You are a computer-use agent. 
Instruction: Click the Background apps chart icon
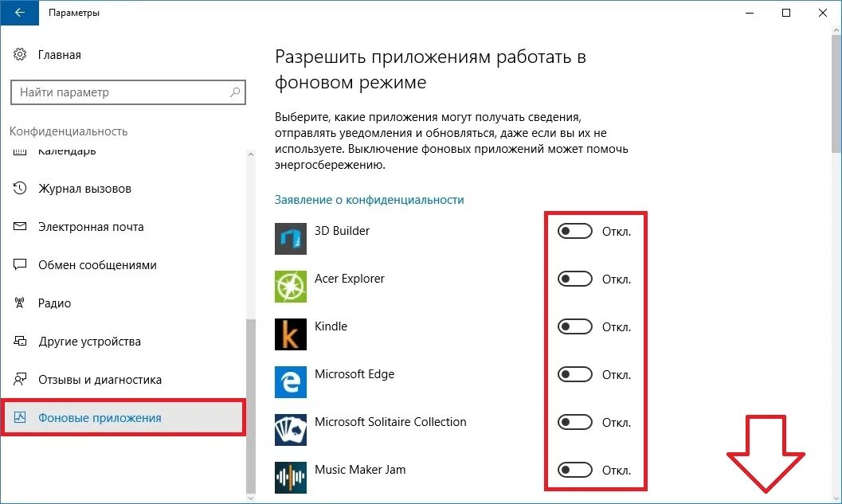coord(20,417)
